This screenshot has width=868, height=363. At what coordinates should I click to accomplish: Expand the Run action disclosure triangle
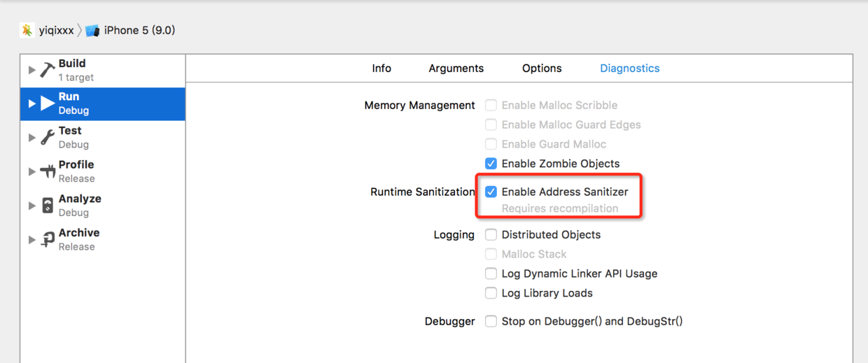tap(31, 104)
